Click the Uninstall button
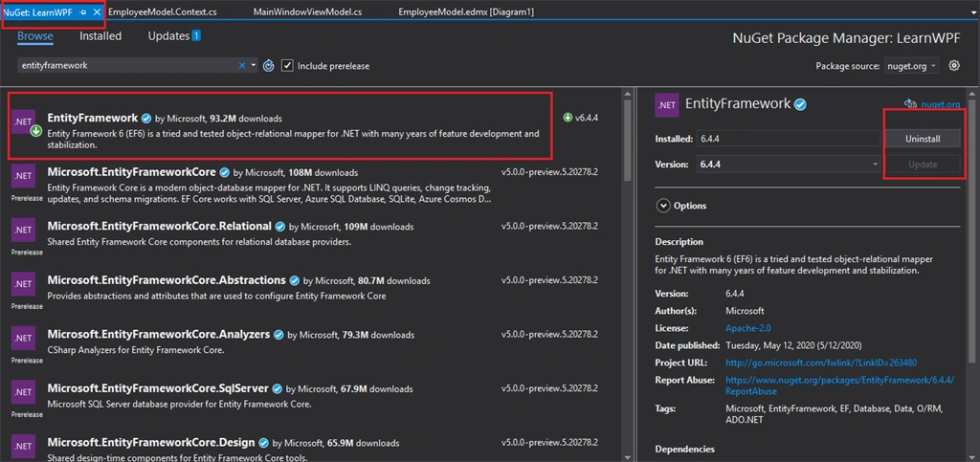This screenshot has width=980, height=462. (x=923, y=139)
